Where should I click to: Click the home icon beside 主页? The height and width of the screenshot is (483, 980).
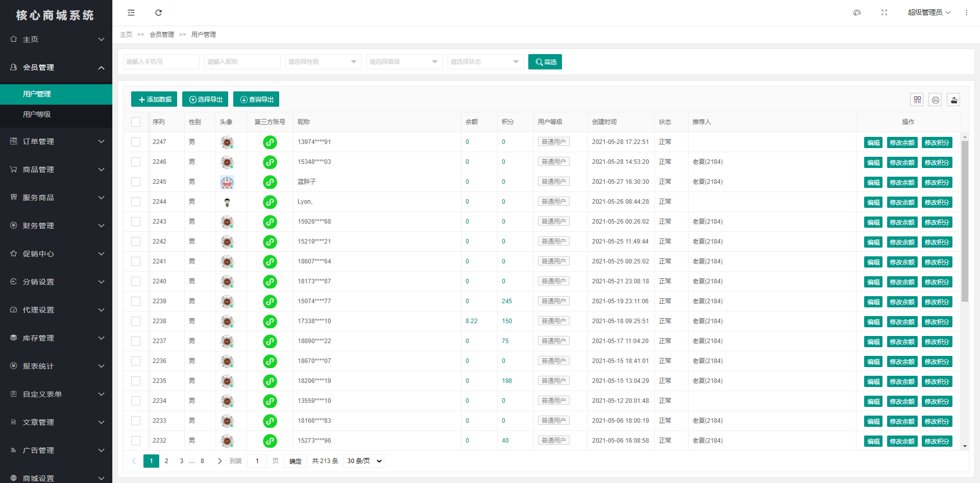(x=14, y=39)
